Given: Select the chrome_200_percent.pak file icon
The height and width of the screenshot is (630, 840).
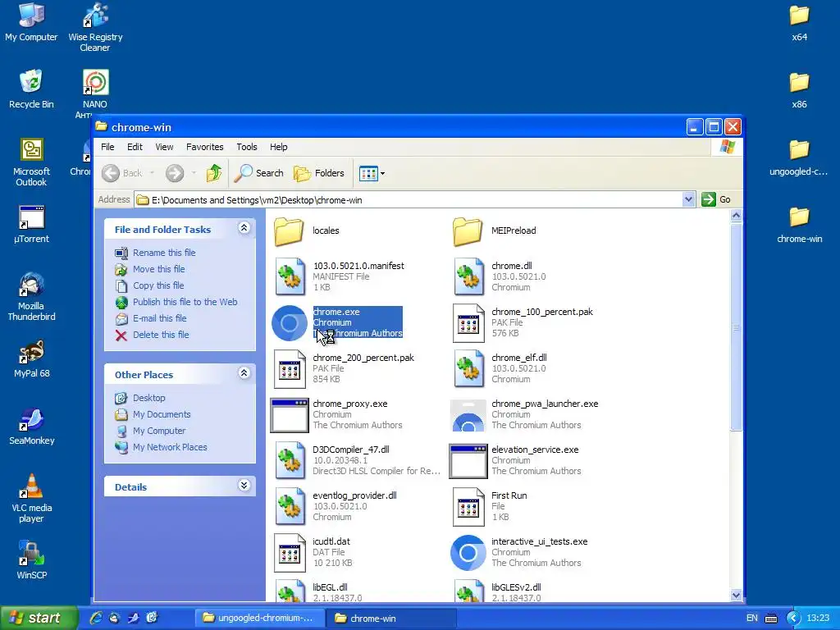Looking at the screenshot, I should [290, 368].
